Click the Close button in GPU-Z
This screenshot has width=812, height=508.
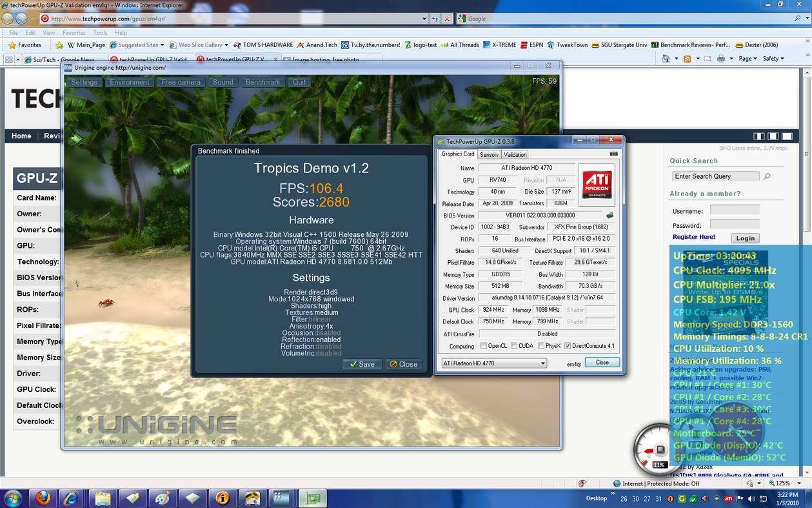602,363
